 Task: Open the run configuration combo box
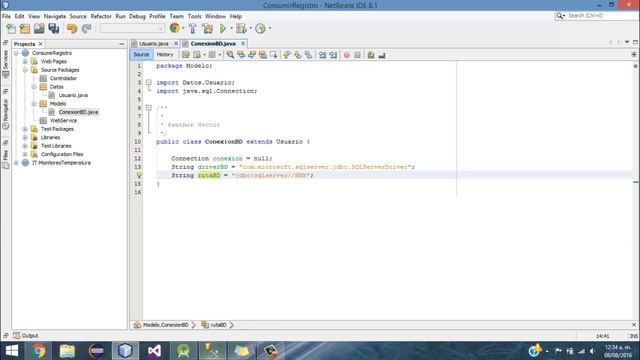[132, 29]
